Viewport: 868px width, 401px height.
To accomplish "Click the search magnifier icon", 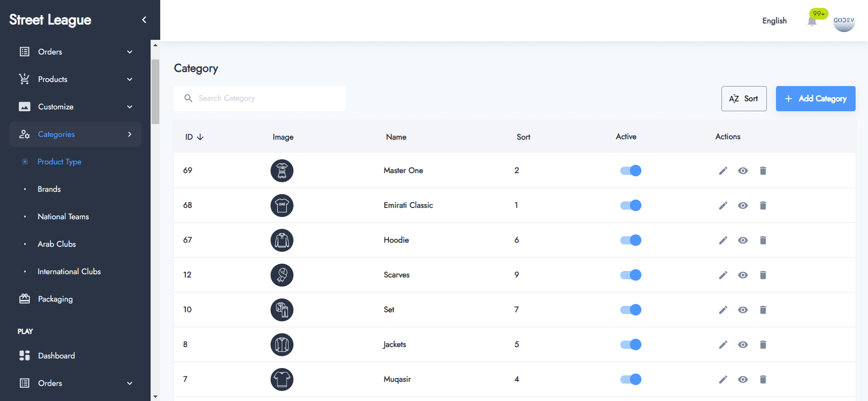I will point(188,98).
